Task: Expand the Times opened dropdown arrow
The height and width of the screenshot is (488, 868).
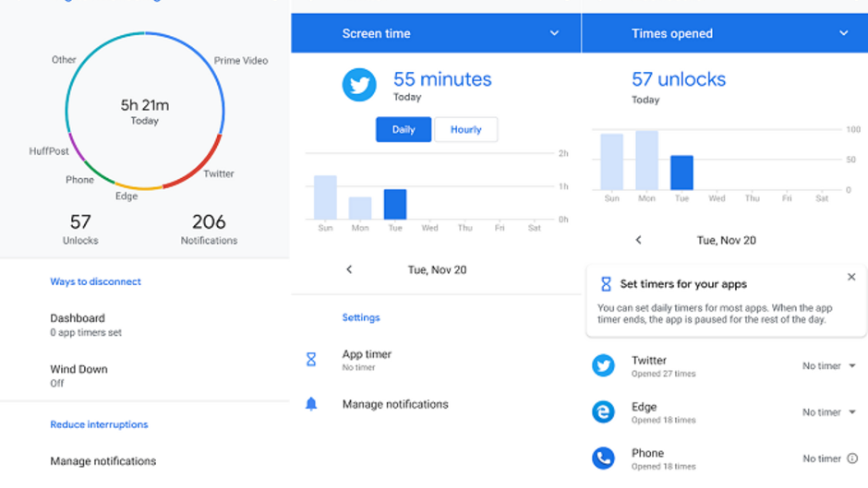Action: pos(844,33)
